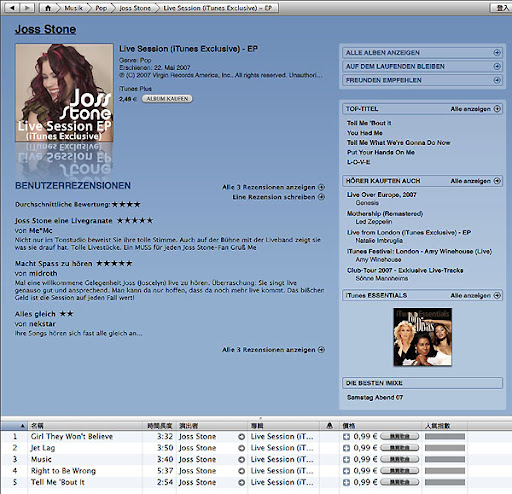512x494 pixels.
Task: Open the Söhne Mannheims artist link
Action: [382, 278]
